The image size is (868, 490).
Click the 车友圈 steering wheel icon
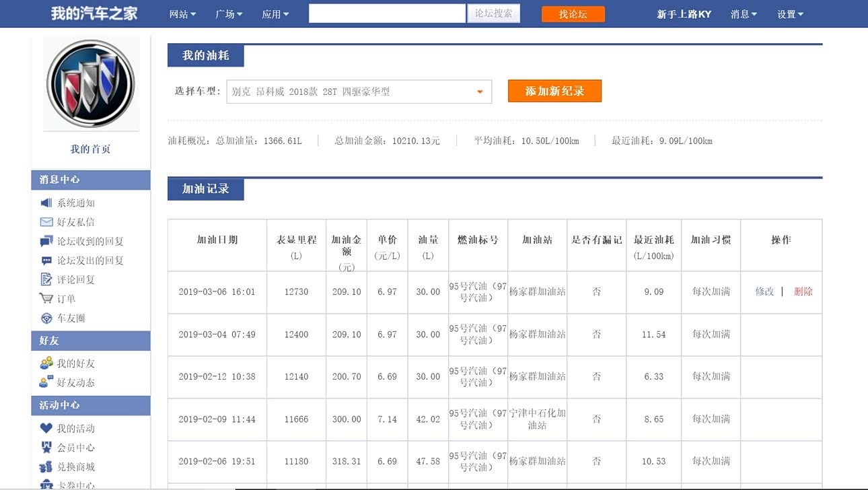46,318
